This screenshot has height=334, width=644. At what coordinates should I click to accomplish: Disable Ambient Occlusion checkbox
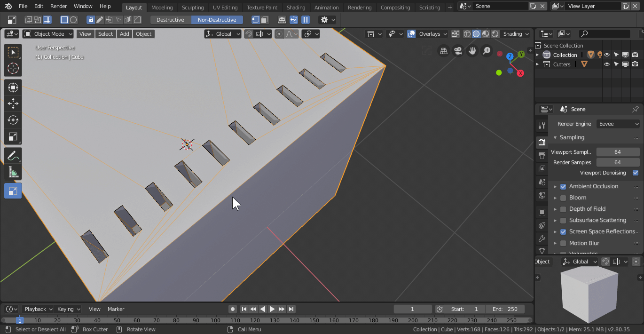[563, 187]
